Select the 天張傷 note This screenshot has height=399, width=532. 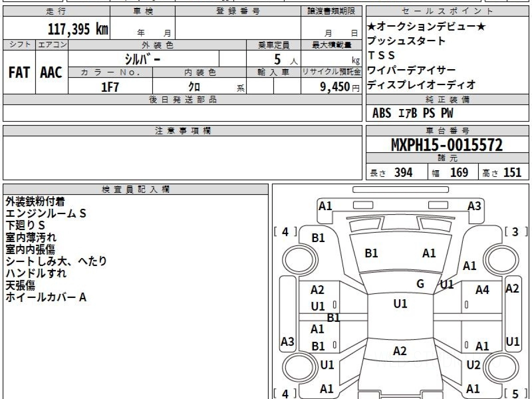click(20, 286)
